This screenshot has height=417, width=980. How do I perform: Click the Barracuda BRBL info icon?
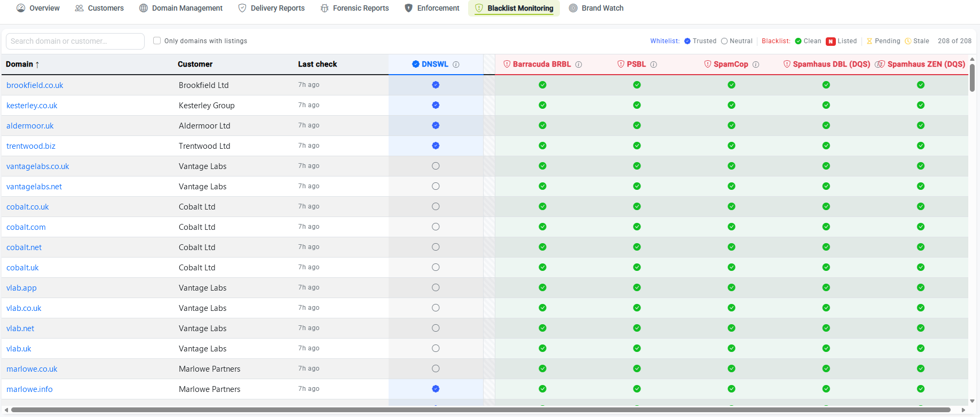coord(579,65)
